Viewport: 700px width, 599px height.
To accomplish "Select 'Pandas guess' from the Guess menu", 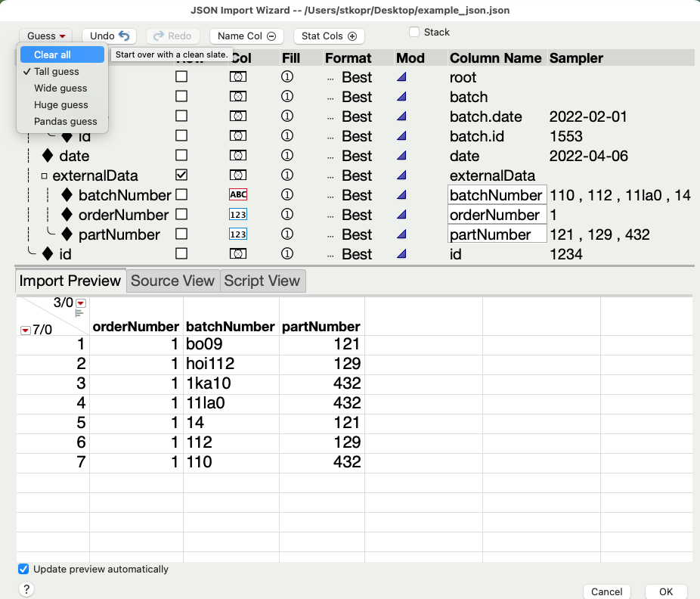I will click(65, 121).
